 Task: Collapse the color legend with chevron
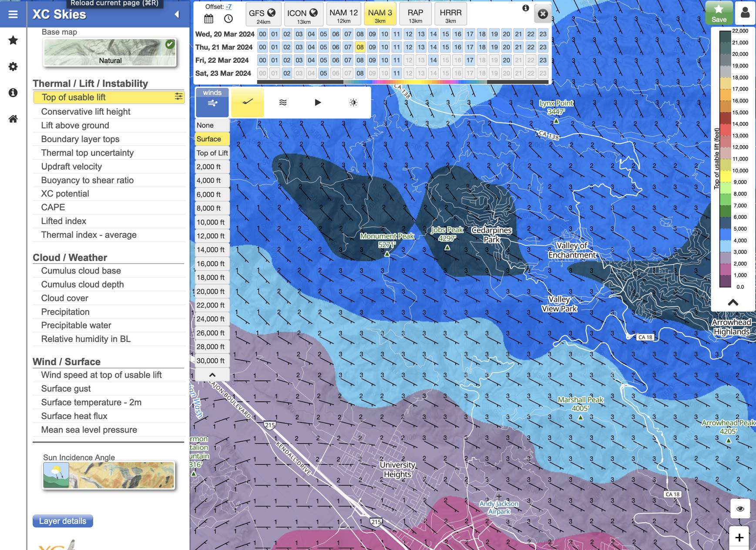tap(733, 302)
